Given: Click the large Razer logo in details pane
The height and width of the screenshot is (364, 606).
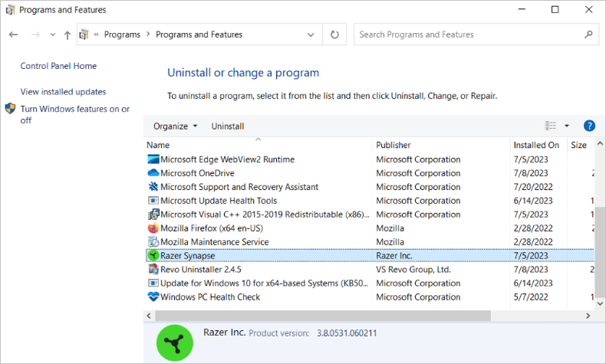Looking at the screenshot, I should (175, 343).
